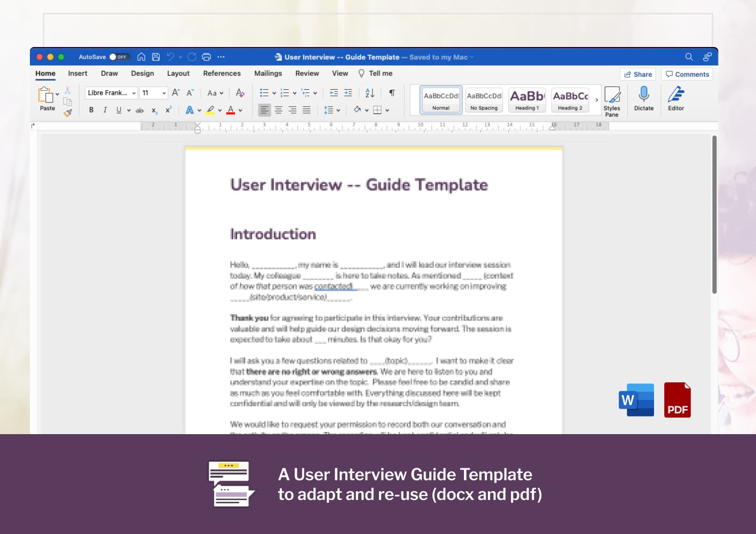
Task: Apply shading paint bucket
Action: pyautogui.click(x=357, y=110)
